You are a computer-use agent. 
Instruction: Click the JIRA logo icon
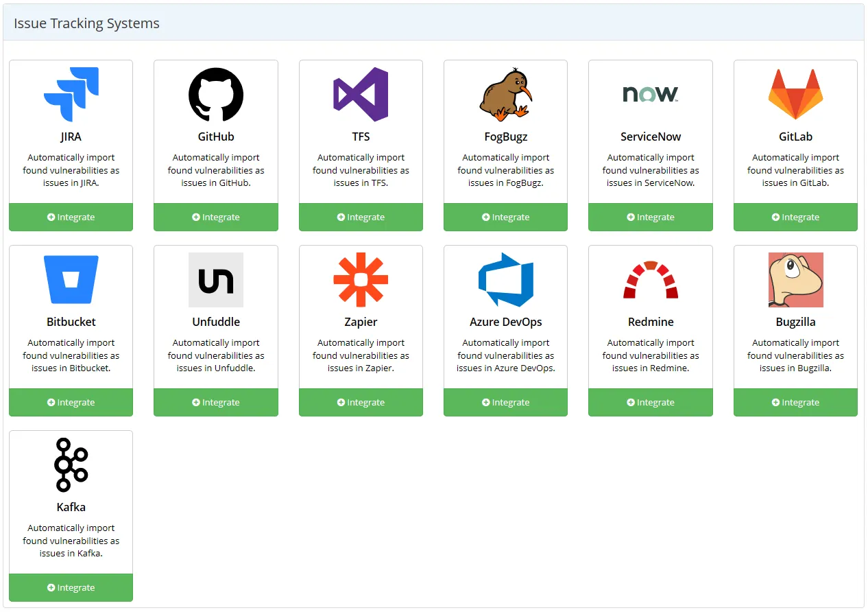(x=71, y=95)
